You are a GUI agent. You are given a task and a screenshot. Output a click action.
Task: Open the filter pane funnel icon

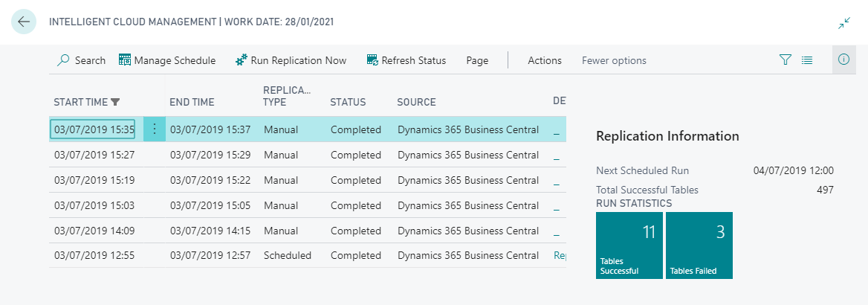[786, 60]
